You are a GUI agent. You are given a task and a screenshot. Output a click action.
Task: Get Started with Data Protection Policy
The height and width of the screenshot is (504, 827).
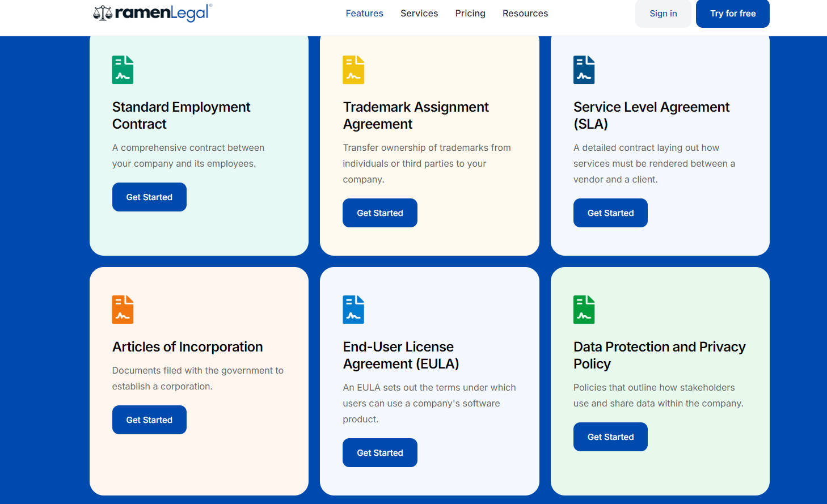610,437
